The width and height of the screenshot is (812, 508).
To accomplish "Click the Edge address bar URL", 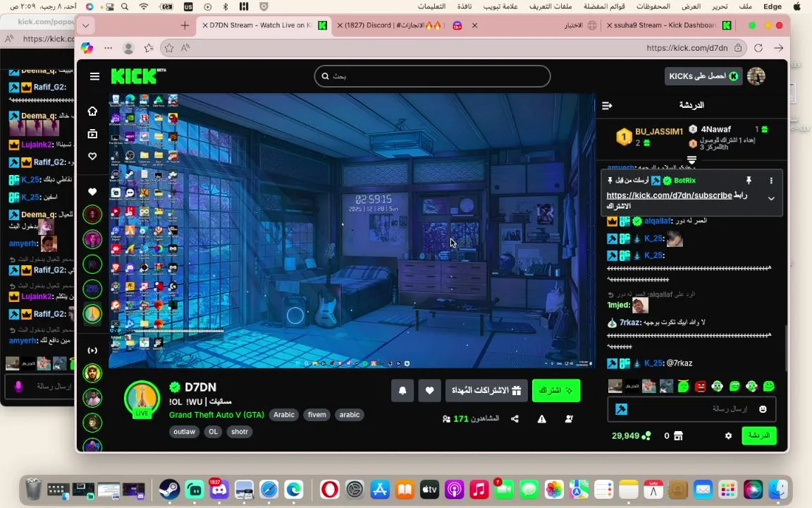I will 687,48.
